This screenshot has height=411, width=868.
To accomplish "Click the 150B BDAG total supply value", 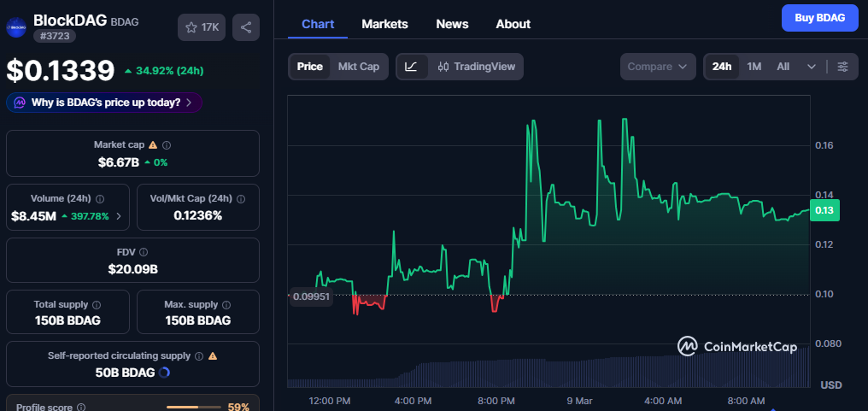I will point(67,320).
